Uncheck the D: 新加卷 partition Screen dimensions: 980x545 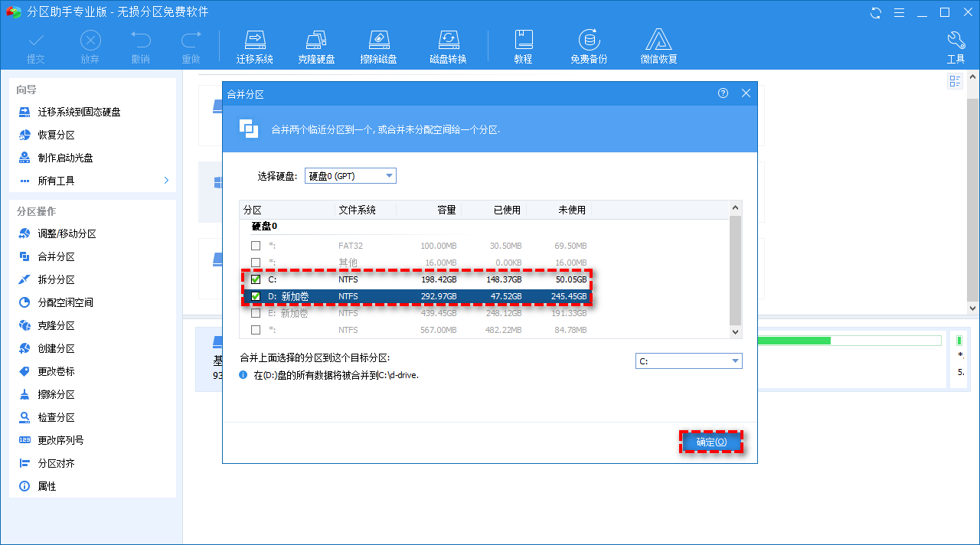[x=256, y=296]
